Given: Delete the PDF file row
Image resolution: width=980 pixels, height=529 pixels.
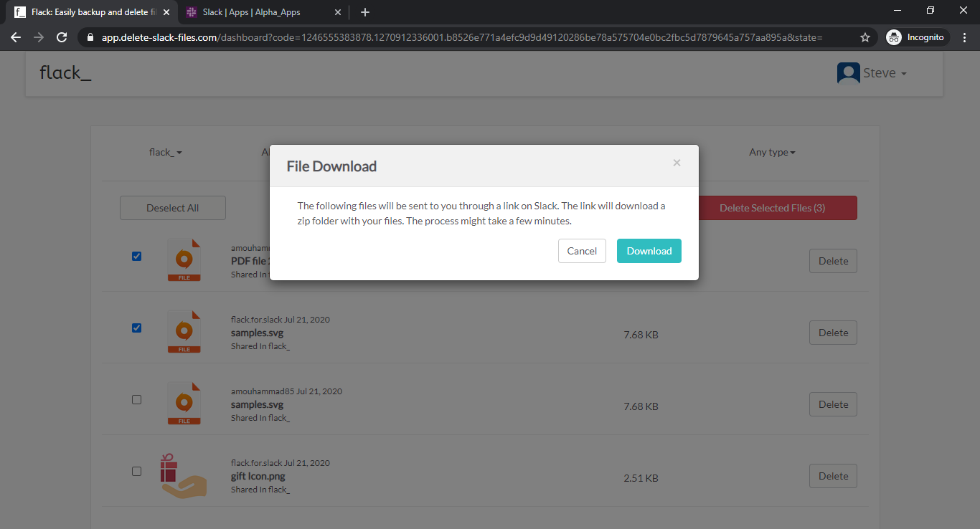Looking at the screenshot, I should 833,261.
